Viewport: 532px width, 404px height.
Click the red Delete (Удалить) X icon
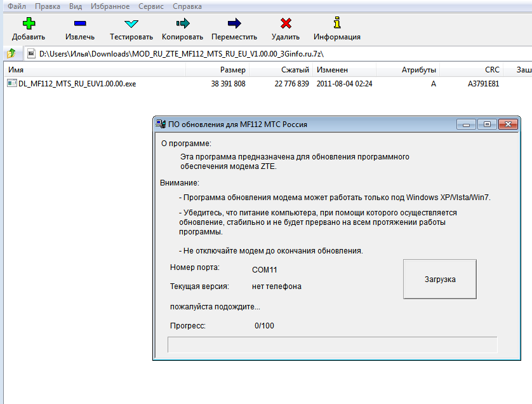click(286, 24)
